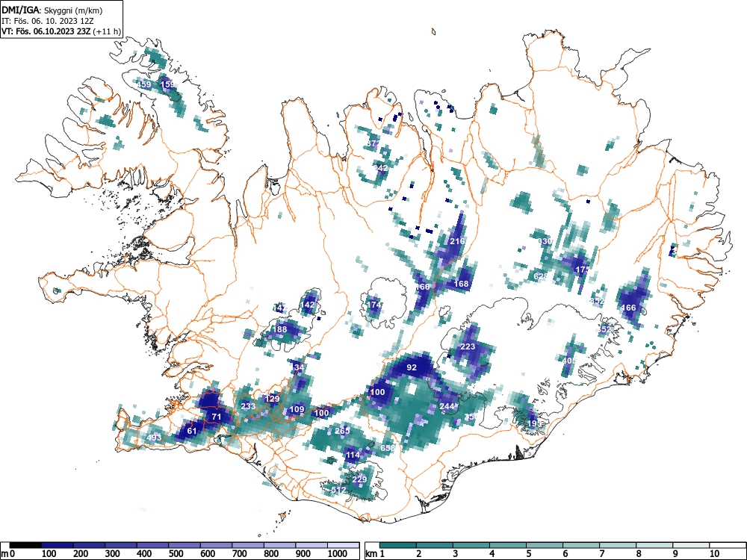Click the '229' visibility value in the south
747x560 pixels.
coord(359,479)
